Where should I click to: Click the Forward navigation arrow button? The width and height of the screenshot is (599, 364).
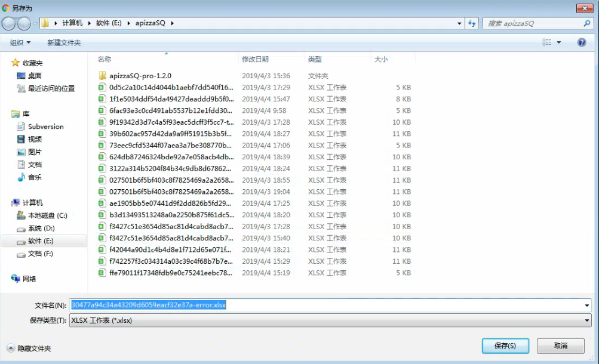point(24,24)
